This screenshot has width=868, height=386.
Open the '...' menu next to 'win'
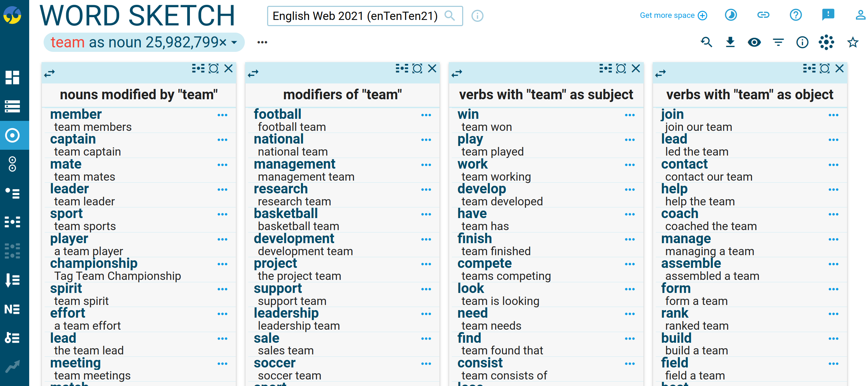[629, 115]
